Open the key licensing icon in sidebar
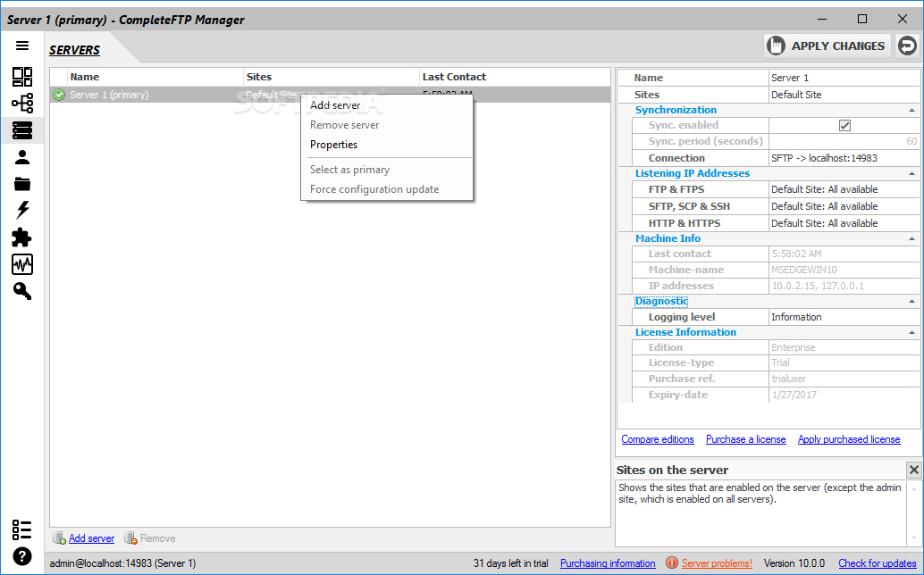The image size is (924, 575). pyautogui.click(x=22, y=291)
